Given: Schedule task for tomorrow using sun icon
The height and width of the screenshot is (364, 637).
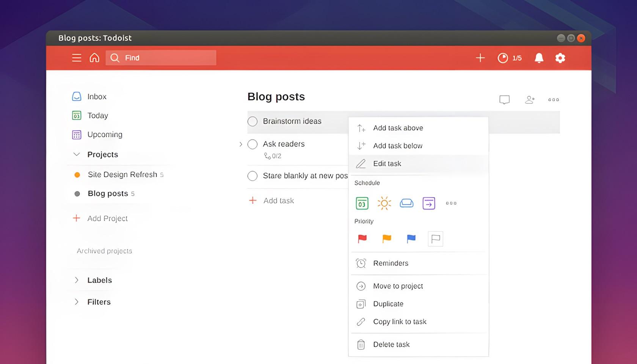Looking at the screenshot, I should [x=384, y=203].
